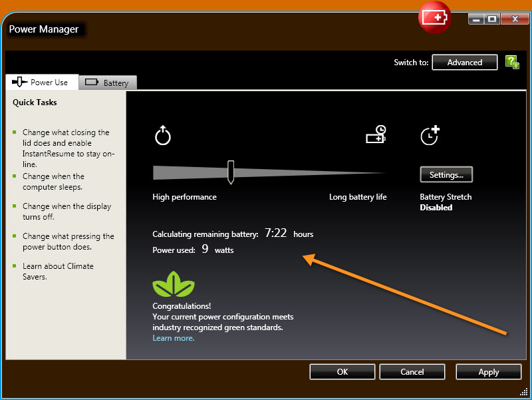Screen dimensions: 532x400
Task: Click the 7:22 remaining battery value
Action: click(275, 233)
